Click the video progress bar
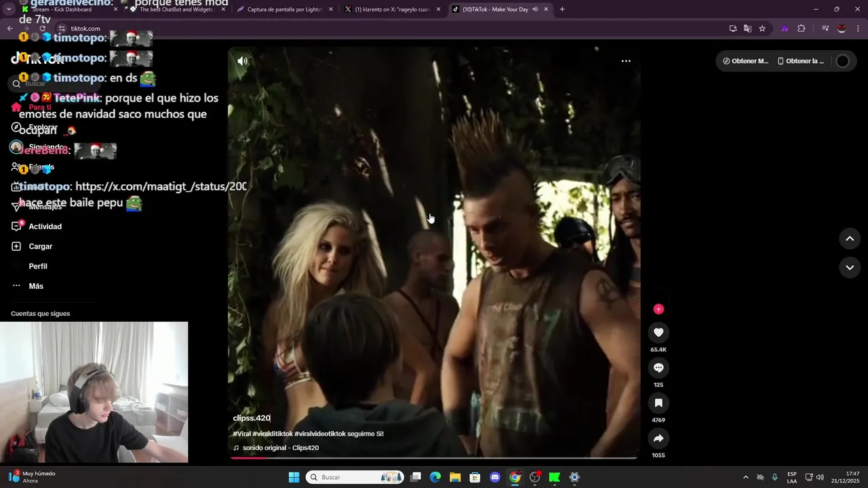The width and height of the screenshot is (868, 488). (x=434, y=457)
